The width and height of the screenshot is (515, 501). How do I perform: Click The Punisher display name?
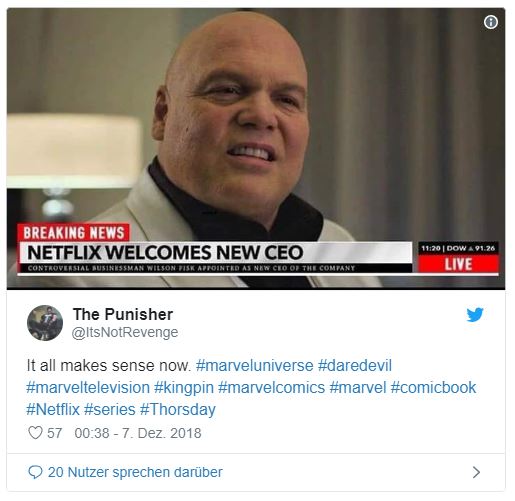(x=123, y=314)
